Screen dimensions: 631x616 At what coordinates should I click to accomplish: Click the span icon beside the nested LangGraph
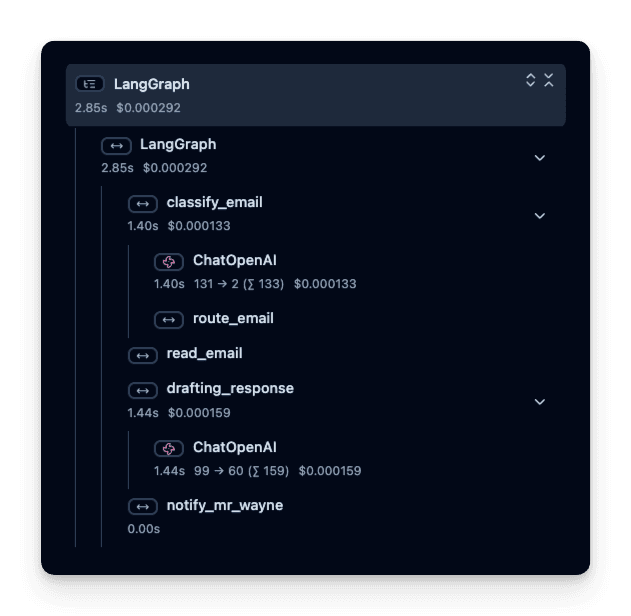(x=116, y=145)
